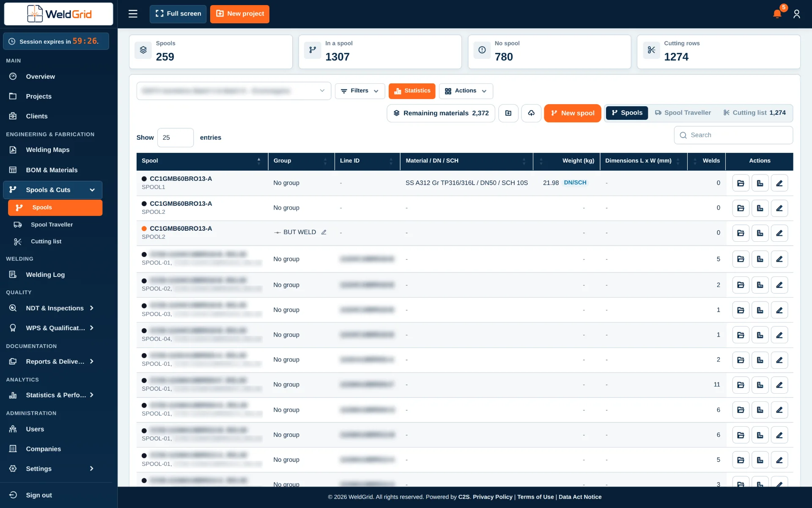This screenshot has height=508, width=812.
Task: Switch to Cutting list tab
Action: point(754,113)
